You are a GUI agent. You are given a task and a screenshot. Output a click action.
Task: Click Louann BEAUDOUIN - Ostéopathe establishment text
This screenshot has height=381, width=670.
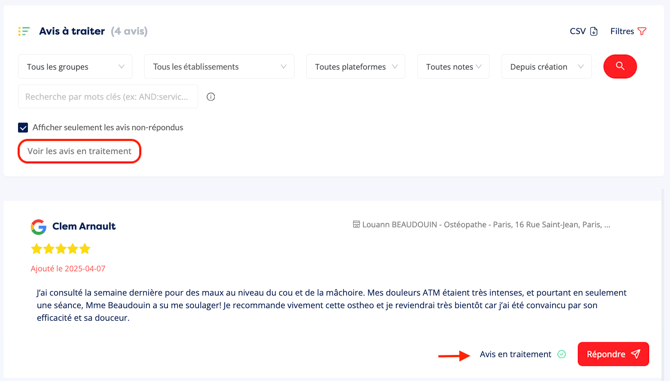click(486, 225)
